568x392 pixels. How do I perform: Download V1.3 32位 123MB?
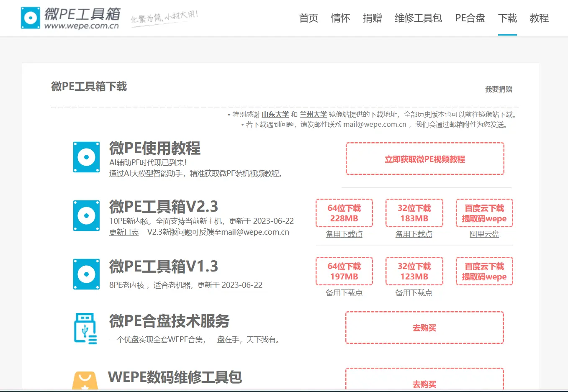(414, 272)
